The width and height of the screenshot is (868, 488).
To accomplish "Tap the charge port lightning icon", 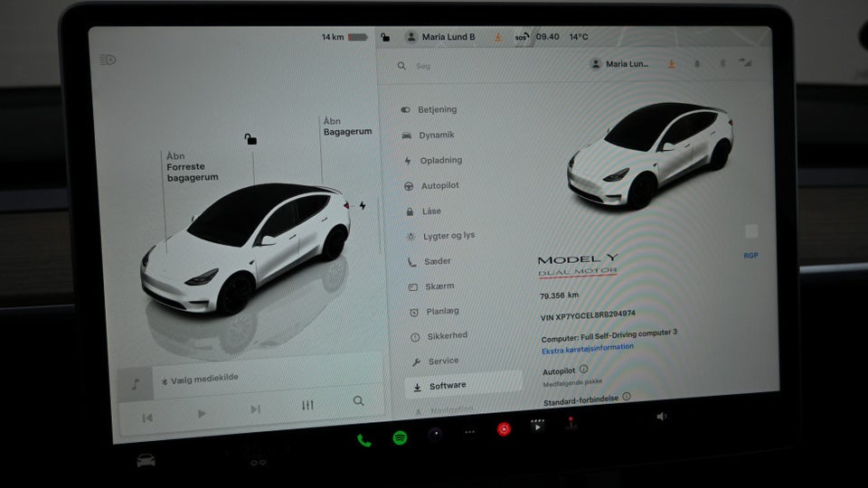I will [x=363, y=206].
